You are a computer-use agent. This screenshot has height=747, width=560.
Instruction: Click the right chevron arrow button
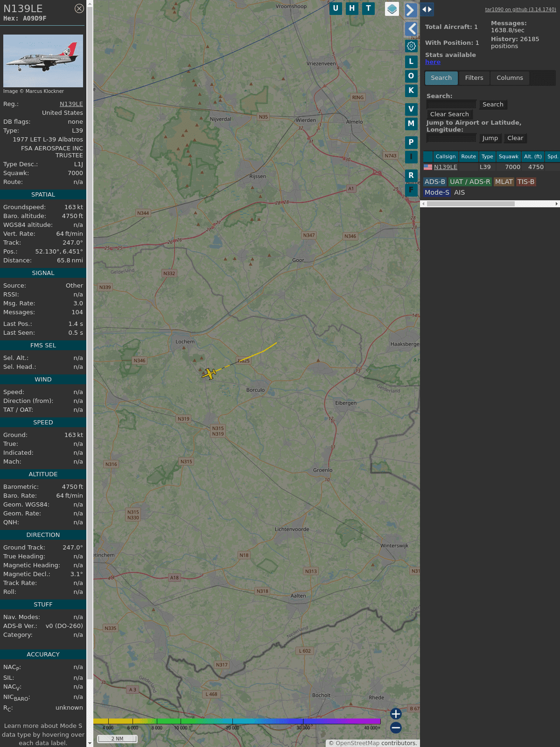[411, 10]
